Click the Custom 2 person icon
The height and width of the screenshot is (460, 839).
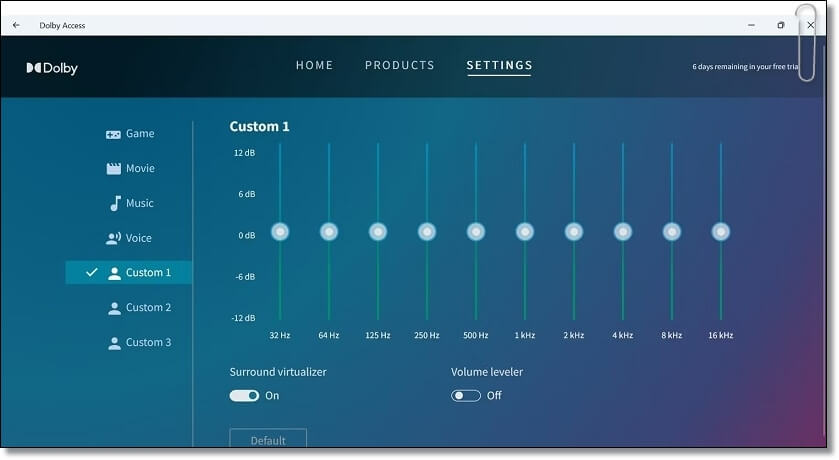[114, 308]
